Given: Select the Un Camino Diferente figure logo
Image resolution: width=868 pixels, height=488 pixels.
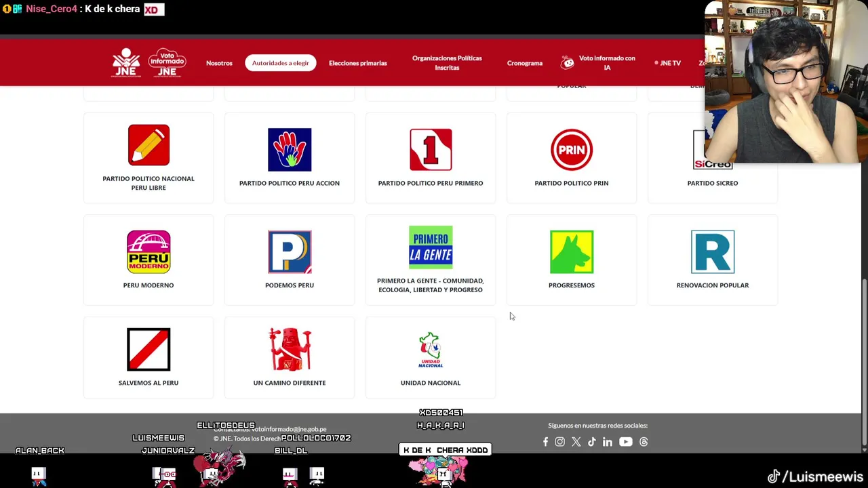Looking at the screenshot, I should 290,349.
